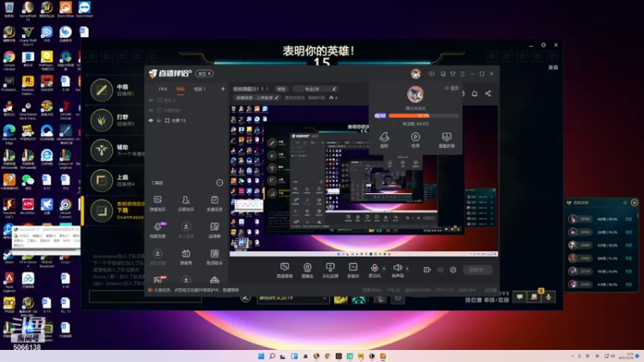The width and height of the screenshot is (644, 362).
Task: Expand speaker options arrow
Action: (407, 269)
